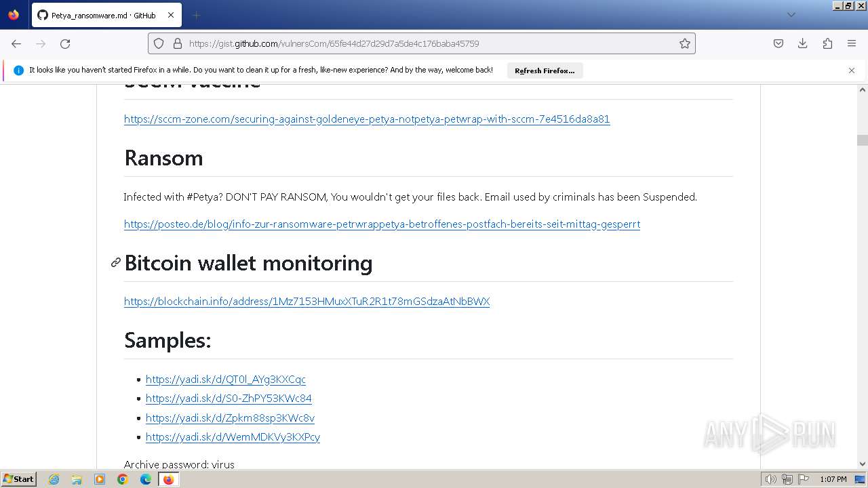Open the posteo.de blog link
Screen dimensions: 868x488
[382, 224]
